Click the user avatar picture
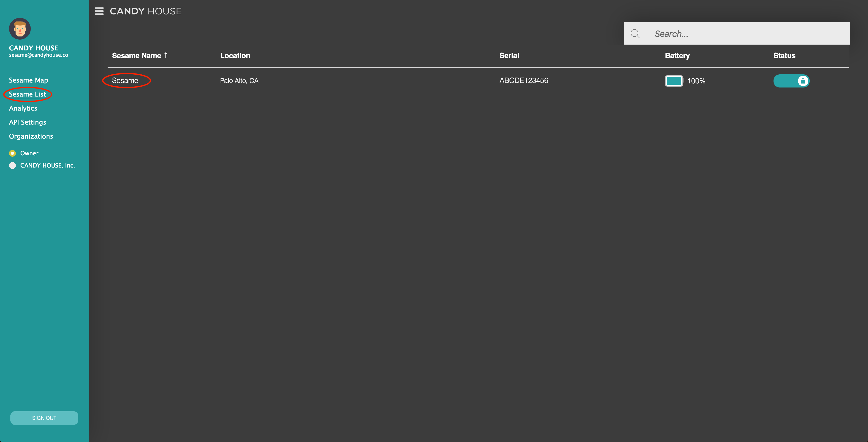This screenshot has width=868, height=442. coord(20,29)
